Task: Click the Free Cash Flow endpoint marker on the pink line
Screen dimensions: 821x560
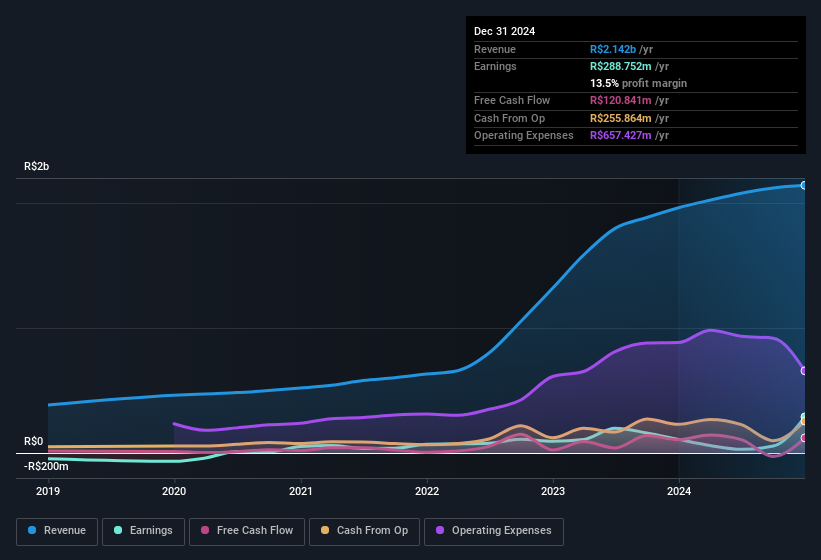Action: (x=804, y=438)
